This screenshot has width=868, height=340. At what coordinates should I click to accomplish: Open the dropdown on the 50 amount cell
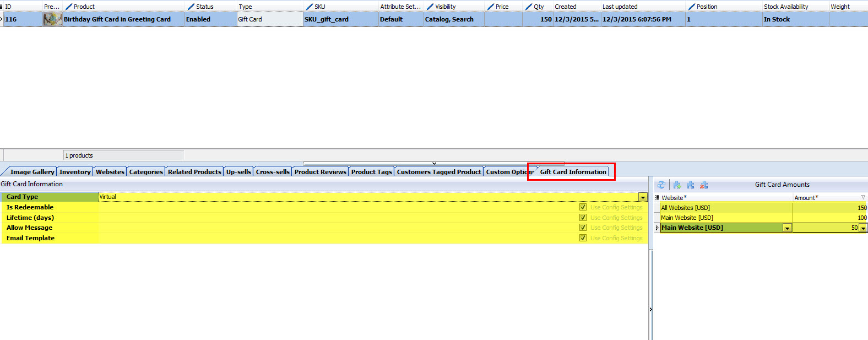point(863,228)
